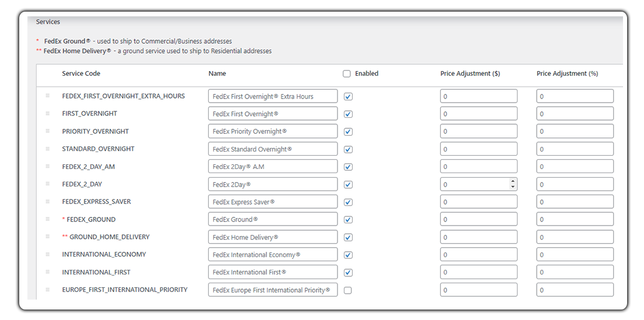Click the Price Adjustment ($) column header
The height and width of the screenshot is (320, 644).
(470, 73)
